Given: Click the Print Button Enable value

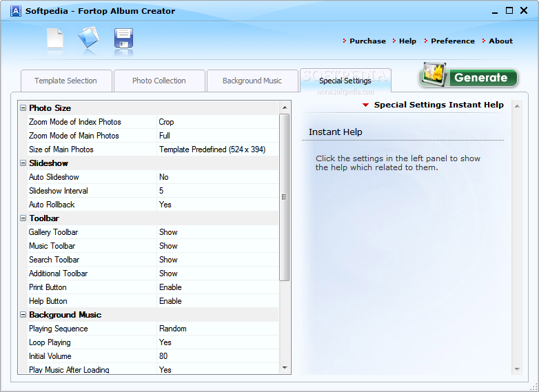Looking at the screenshot, I should [170, 287].
